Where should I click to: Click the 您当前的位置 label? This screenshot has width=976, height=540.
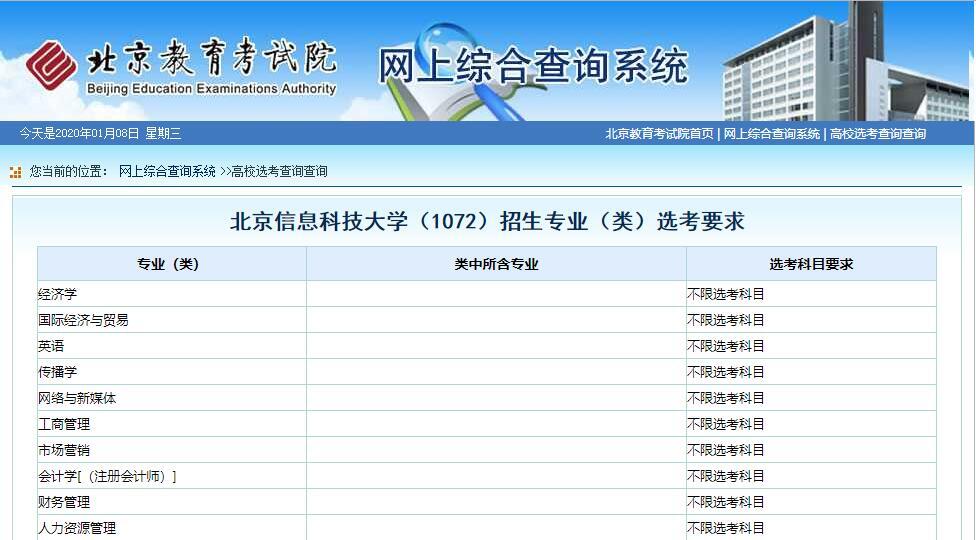[x=69, y=171]
